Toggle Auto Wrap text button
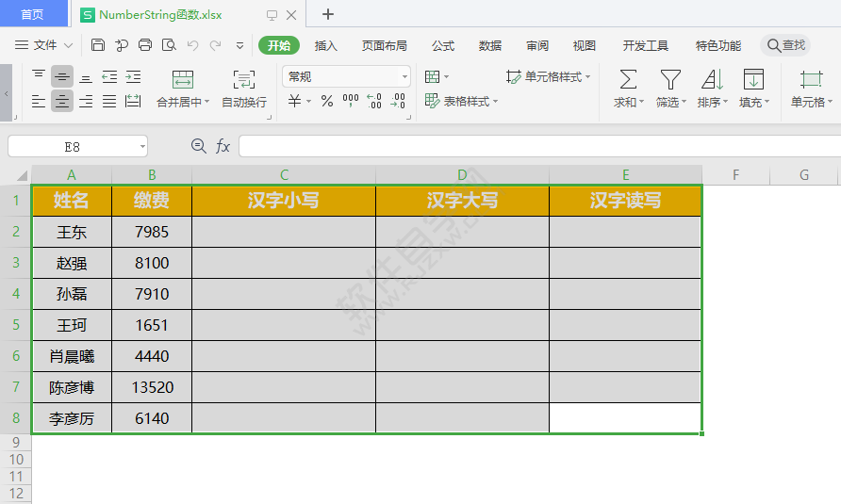Screen dimensions: 841x504 [244, 89]
